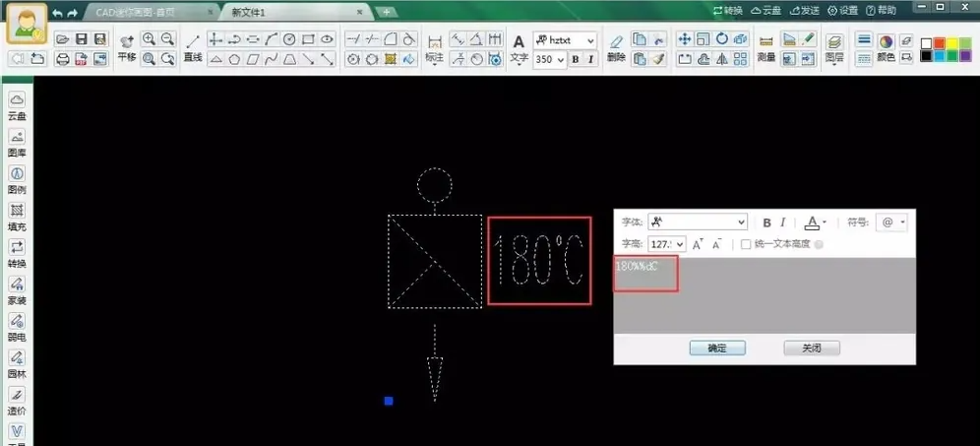Viewport: 980px width, 446px height.
Task: Pick the red color swatch in toolbar
Action: [939, 42]
